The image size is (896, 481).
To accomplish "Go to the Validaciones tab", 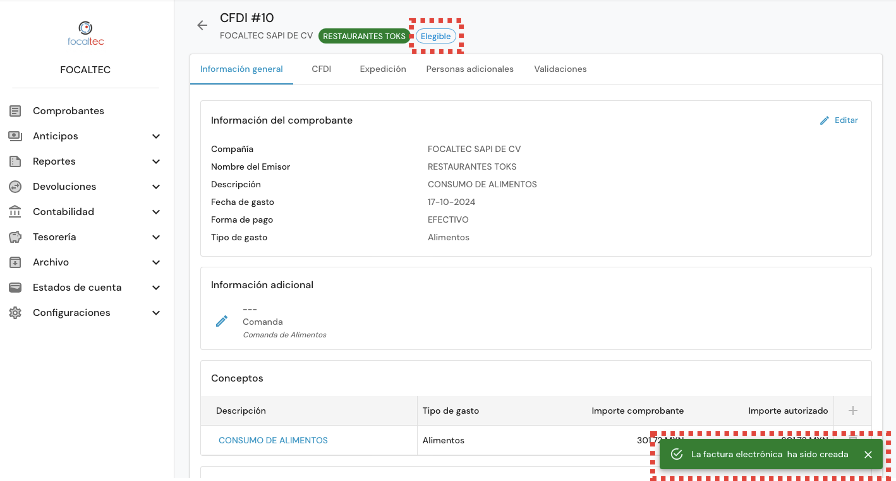I will pos(560,69).
